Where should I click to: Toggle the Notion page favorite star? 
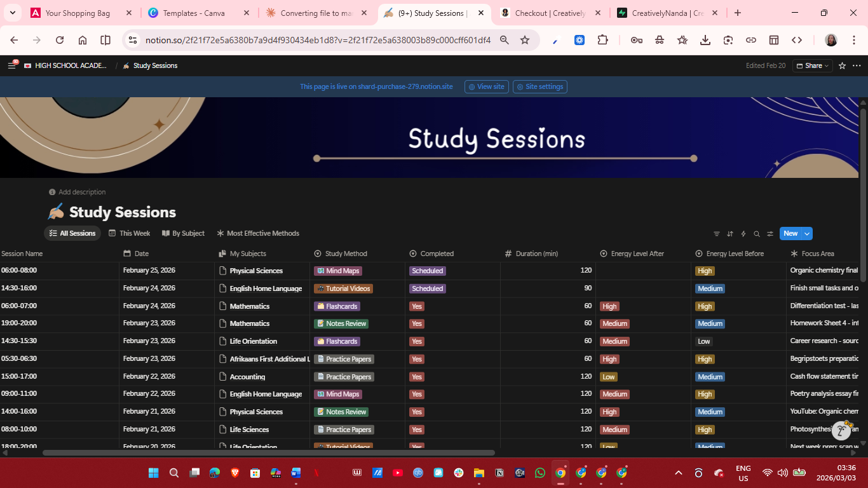click(x=841, y=65)
